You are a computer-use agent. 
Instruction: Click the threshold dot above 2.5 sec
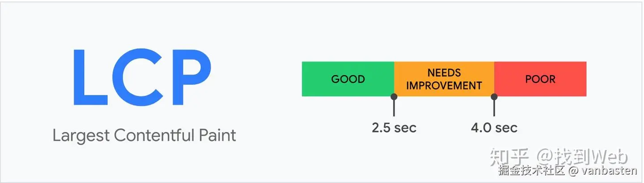click(x=394, y=97)
